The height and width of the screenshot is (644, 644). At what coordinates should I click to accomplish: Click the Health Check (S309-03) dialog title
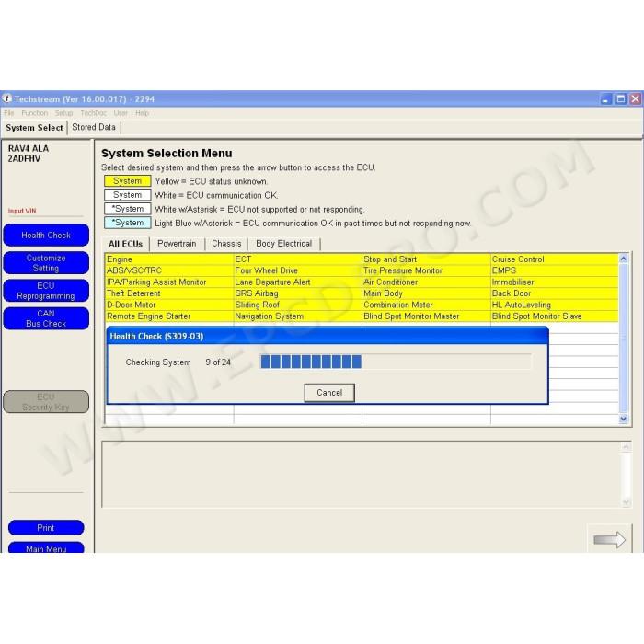156,337
